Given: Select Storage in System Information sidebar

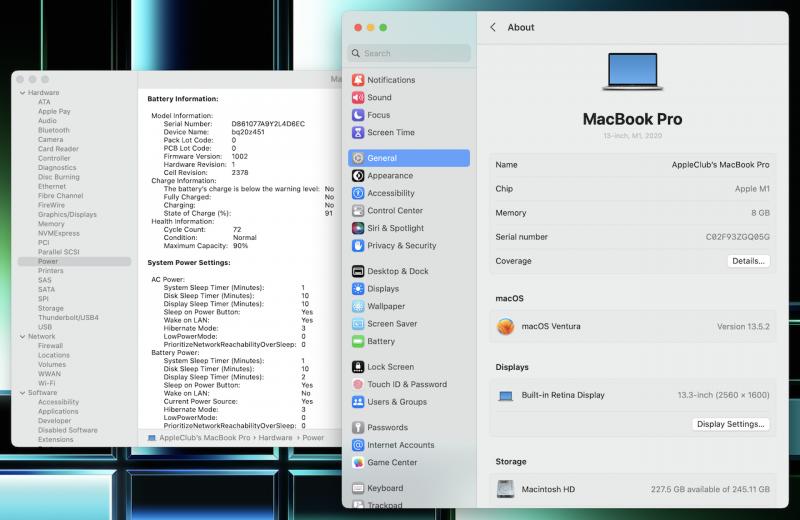Looking at the screenshot, I should click(x=51, y=308).
